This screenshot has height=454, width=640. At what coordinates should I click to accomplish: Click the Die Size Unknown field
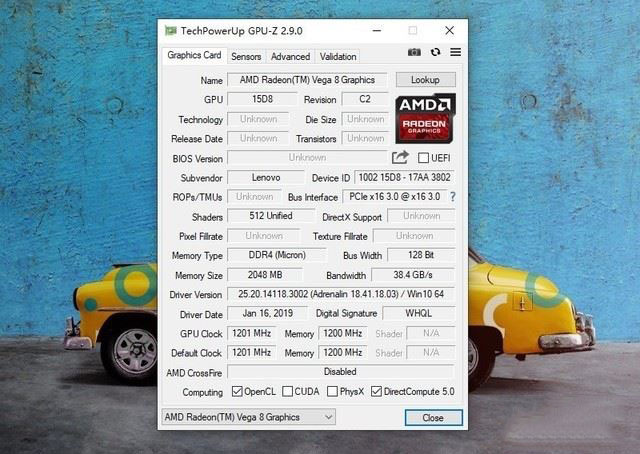[x=365, y=119]
